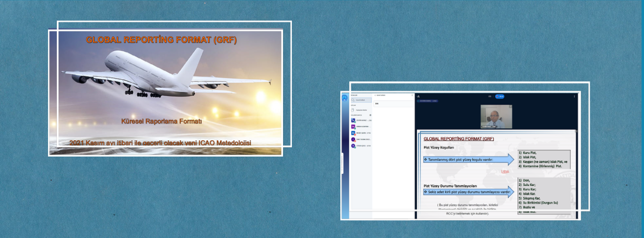Toggle the user list icon in meeting header

pos(418,96)
